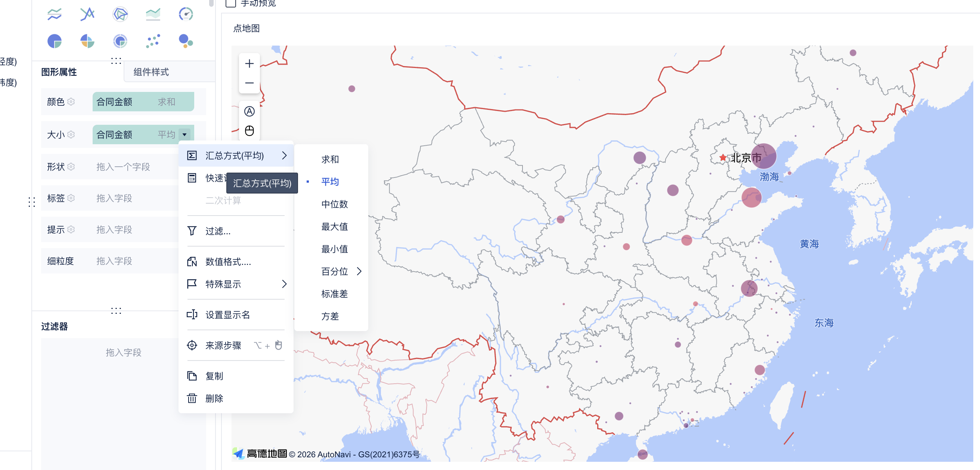Click 数值格式 in context menu
Screen dimensions: 980x470
pyautogui.click(x=228, y=262)
